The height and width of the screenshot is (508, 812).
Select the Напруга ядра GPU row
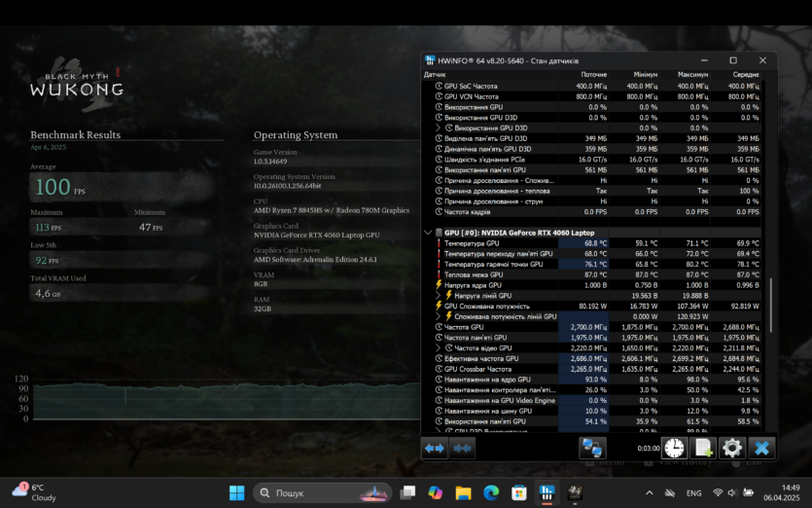click(x=591, y=285)
